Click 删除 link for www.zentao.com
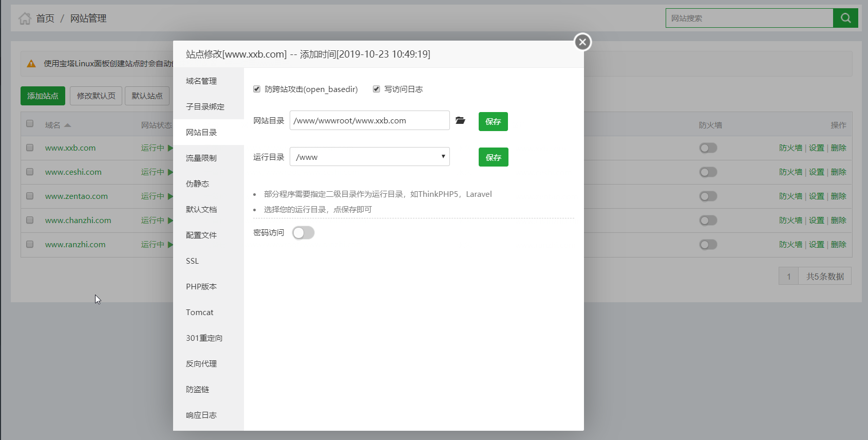 (838, 196)
